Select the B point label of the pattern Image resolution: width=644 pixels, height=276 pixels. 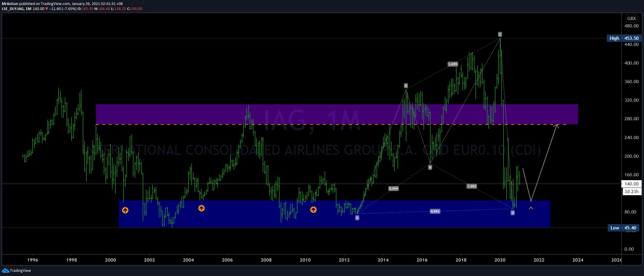click(x=430, y=167)
